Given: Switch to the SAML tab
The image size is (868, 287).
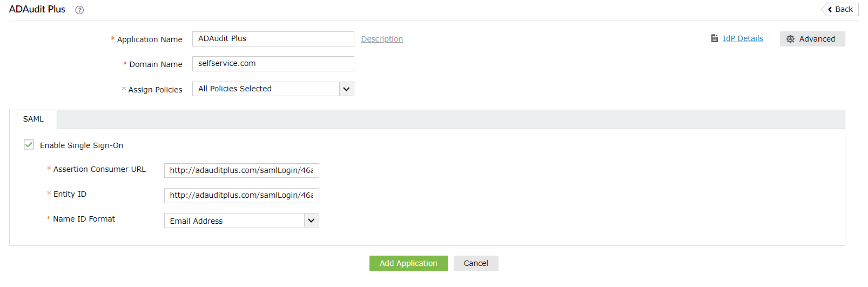Looking at the screenshot, I should tap(33, 119).
